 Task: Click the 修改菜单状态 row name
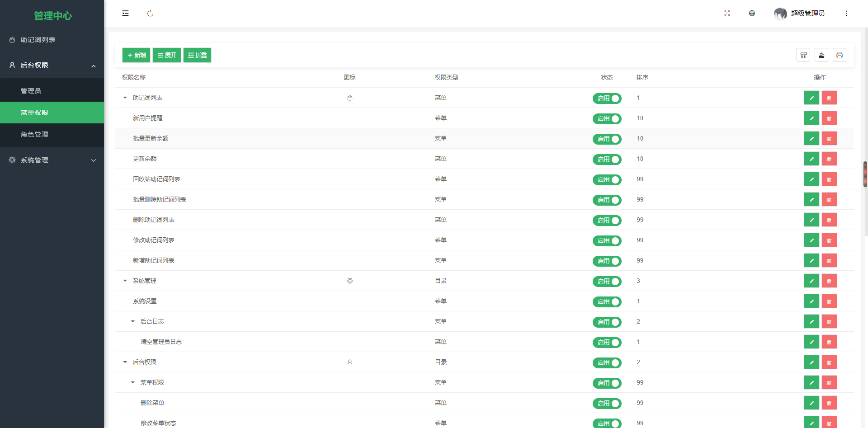158,423
